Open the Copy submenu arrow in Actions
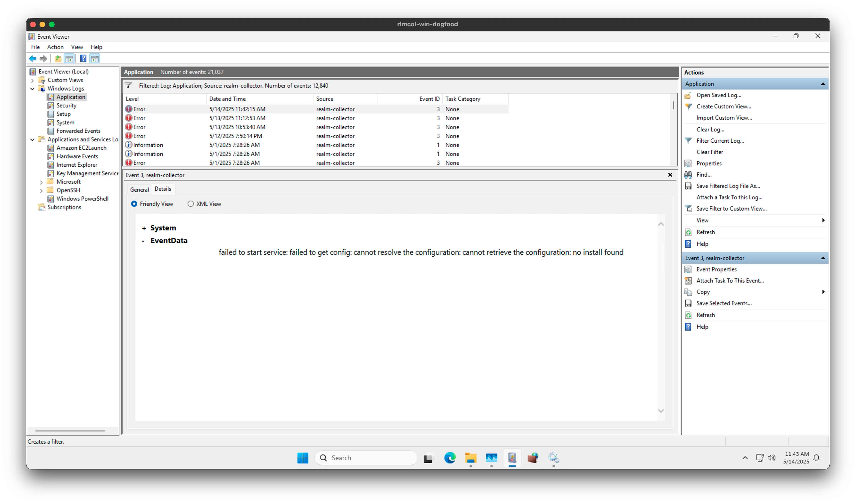 pyautogui.click(x=823, y=292)
